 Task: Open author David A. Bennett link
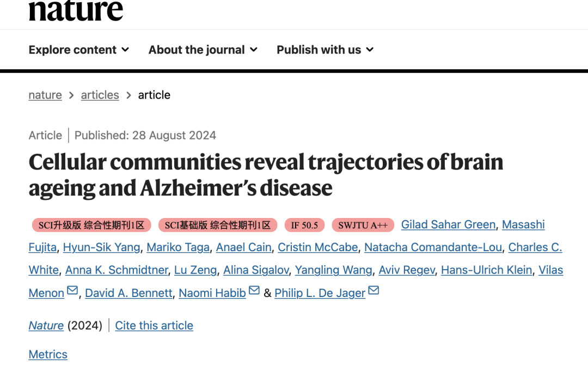pos(128,293)
